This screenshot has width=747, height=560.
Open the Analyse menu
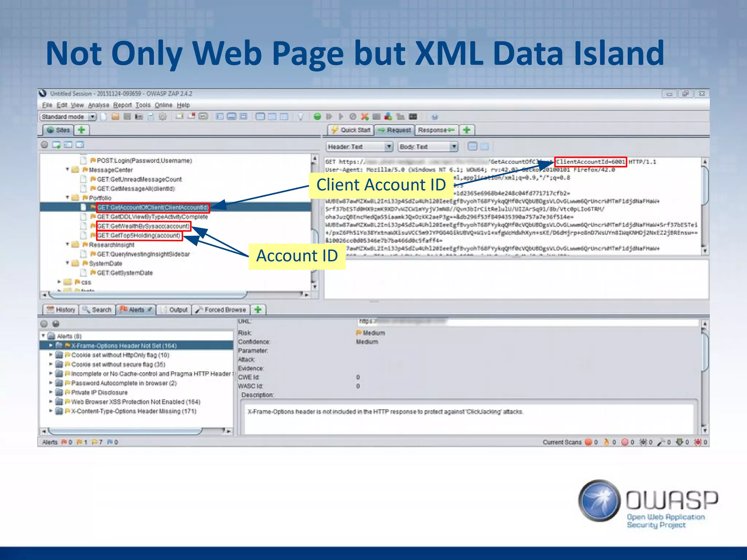point(98,105)
